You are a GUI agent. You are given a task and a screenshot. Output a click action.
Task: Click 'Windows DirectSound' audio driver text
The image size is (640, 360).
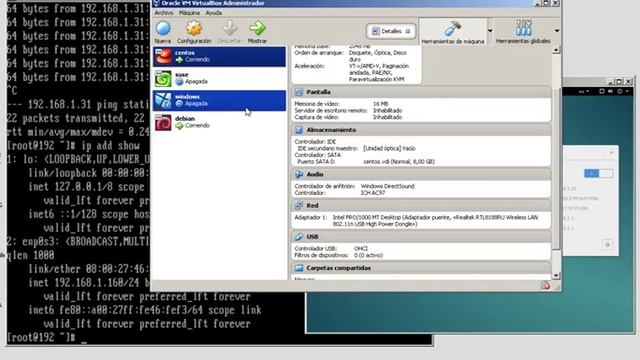coord(387,186)
